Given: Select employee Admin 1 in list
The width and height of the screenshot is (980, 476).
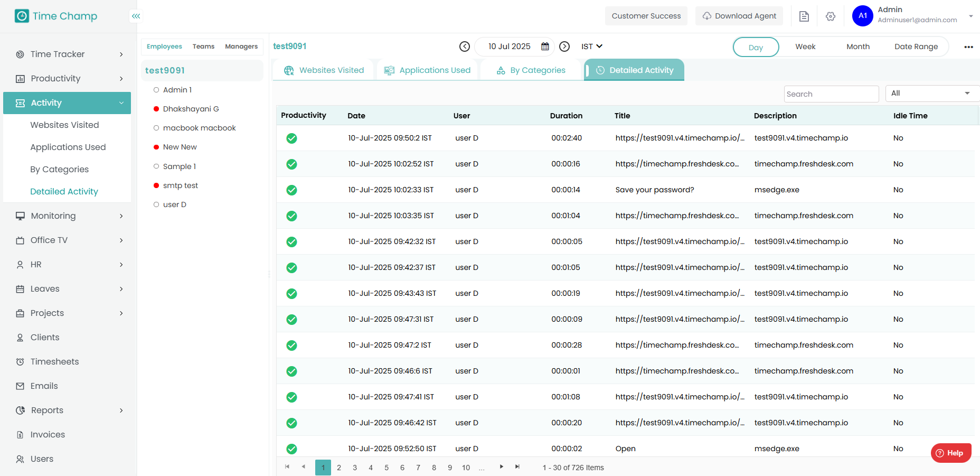Looking at the screenshot, I should (x=177, y=90).
